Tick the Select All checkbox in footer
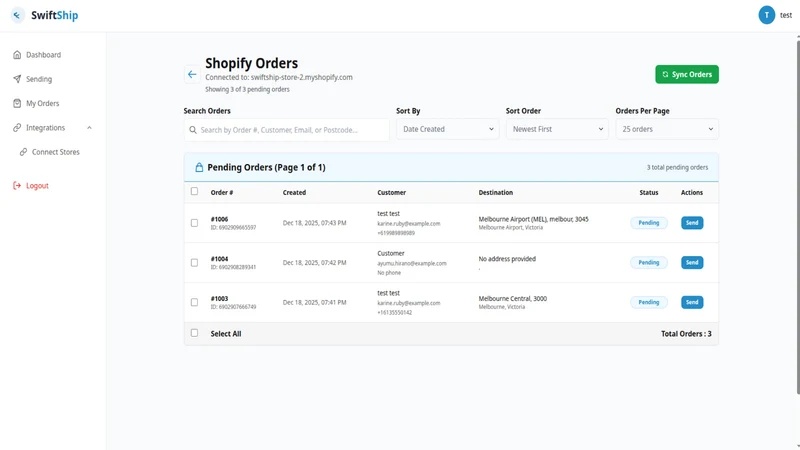800x450 pixels. pos(194,333)
